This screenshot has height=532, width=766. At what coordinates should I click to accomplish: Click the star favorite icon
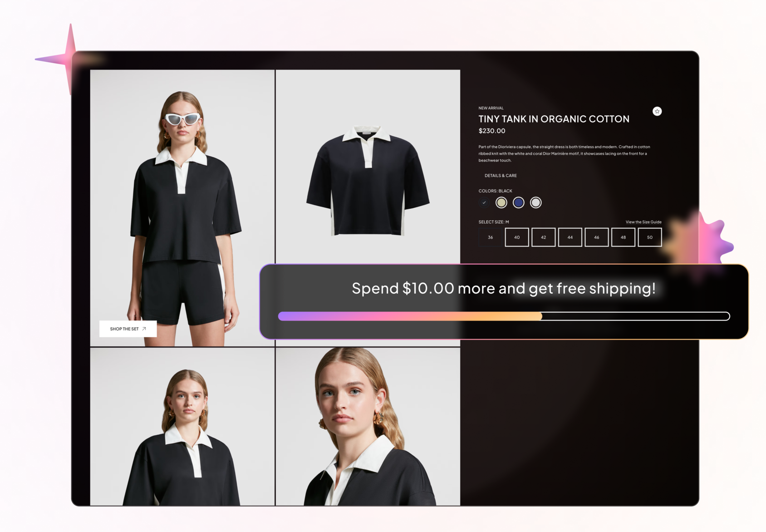click(x=657, y=111)
